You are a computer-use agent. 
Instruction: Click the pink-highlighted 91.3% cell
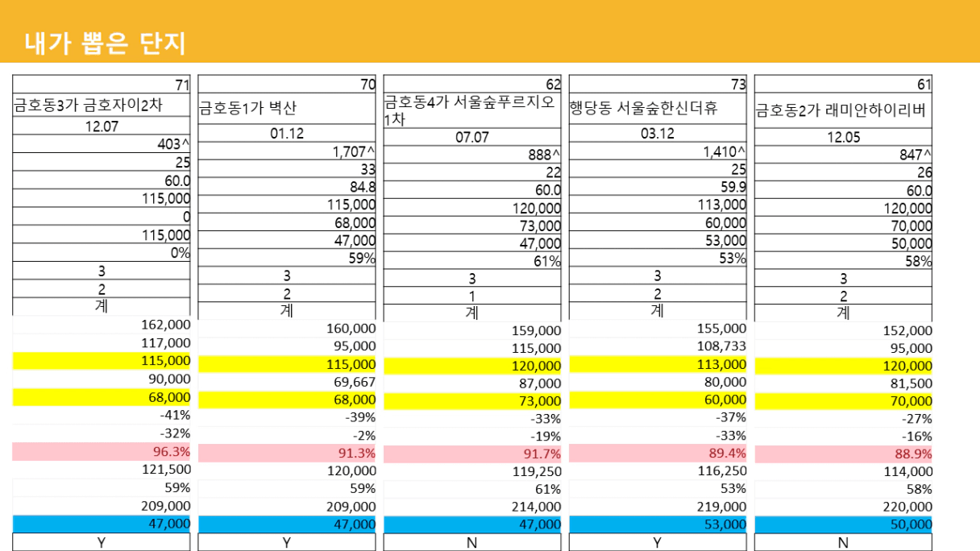click(287, 453)
